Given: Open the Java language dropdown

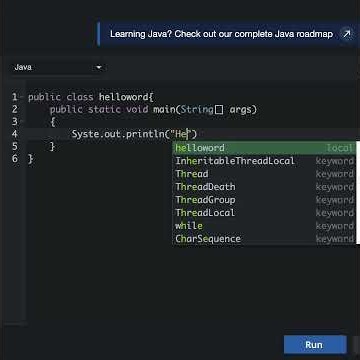Looking at the screenshot, I should point(58,67).
